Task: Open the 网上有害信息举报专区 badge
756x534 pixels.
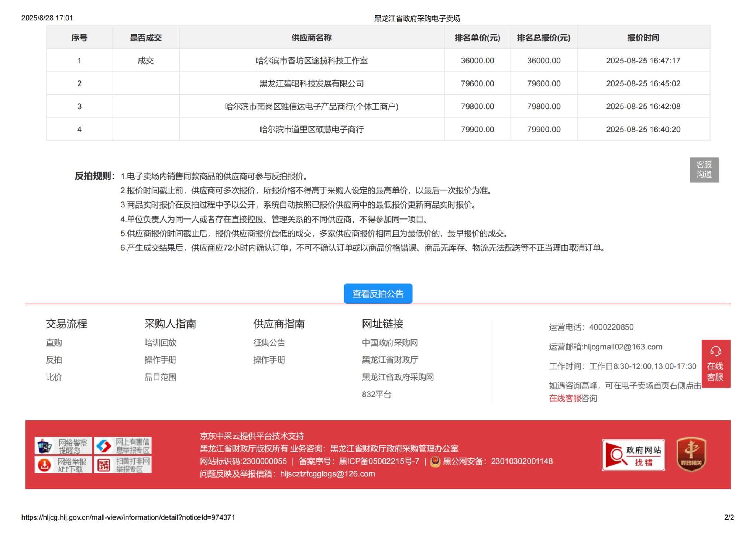Action: pyautogui.click(x=123, y=446)
